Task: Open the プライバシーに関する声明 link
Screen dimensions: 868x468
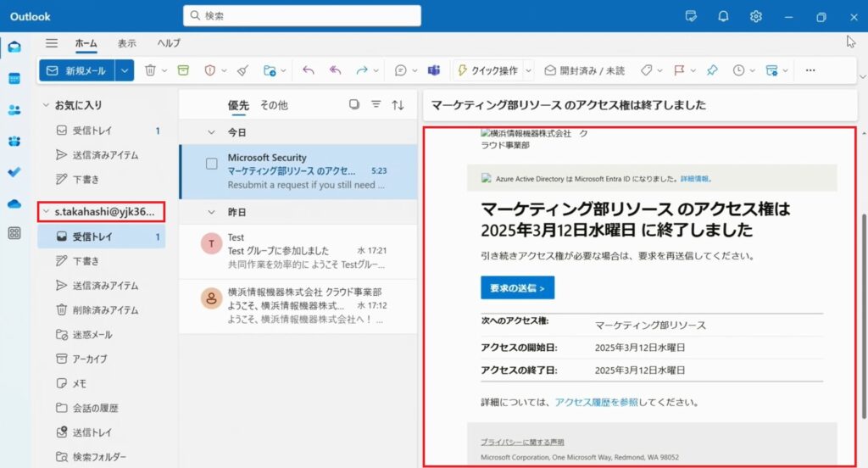Action: point(522,442)
